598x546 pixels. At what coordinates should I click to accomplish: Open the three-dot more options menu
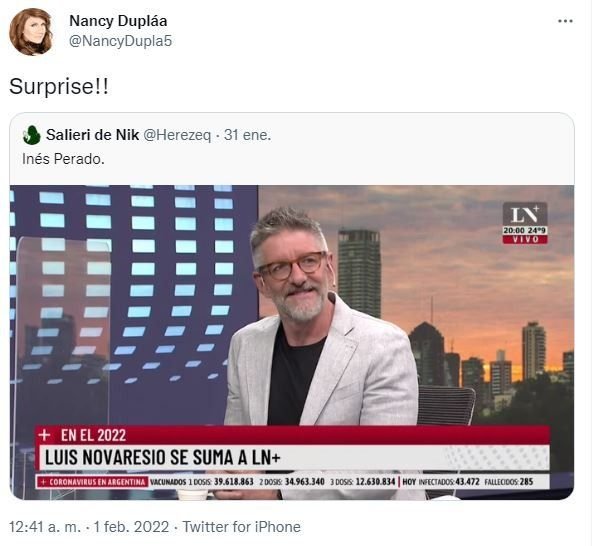coord(565,21)
